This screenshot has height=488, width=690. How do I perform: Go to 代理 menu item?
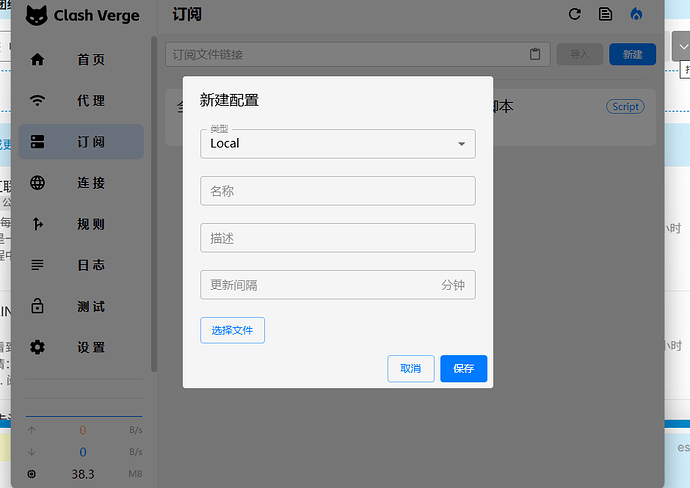[x=81, y=100]
